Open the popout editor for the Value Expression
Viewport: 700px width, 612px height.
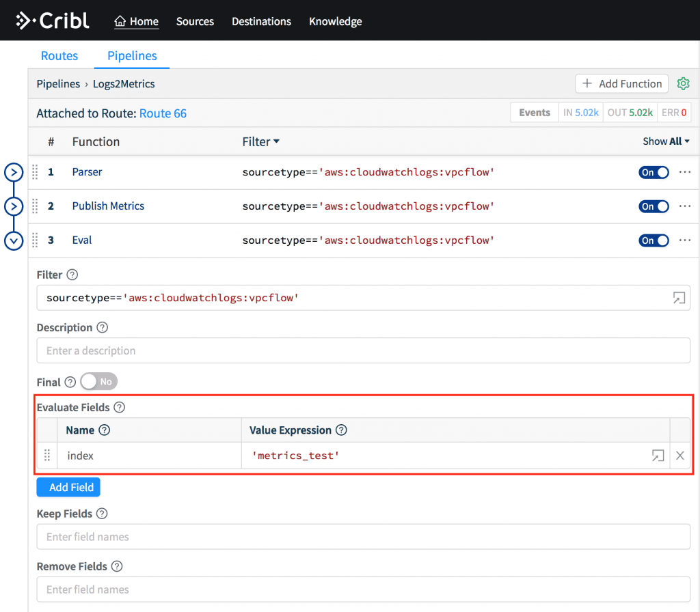pyautogui.click(x=658, y=455)
